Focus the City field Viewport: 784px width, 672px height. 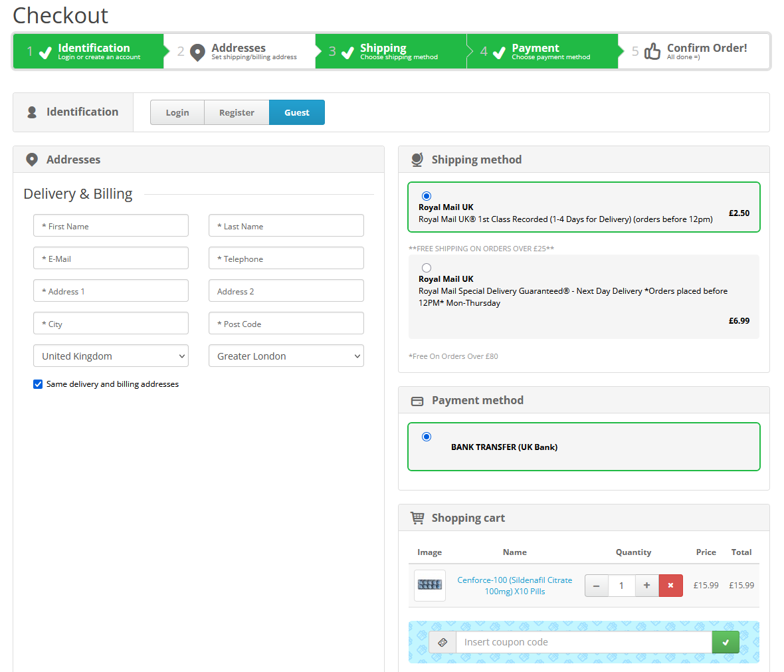coord(111,323)
